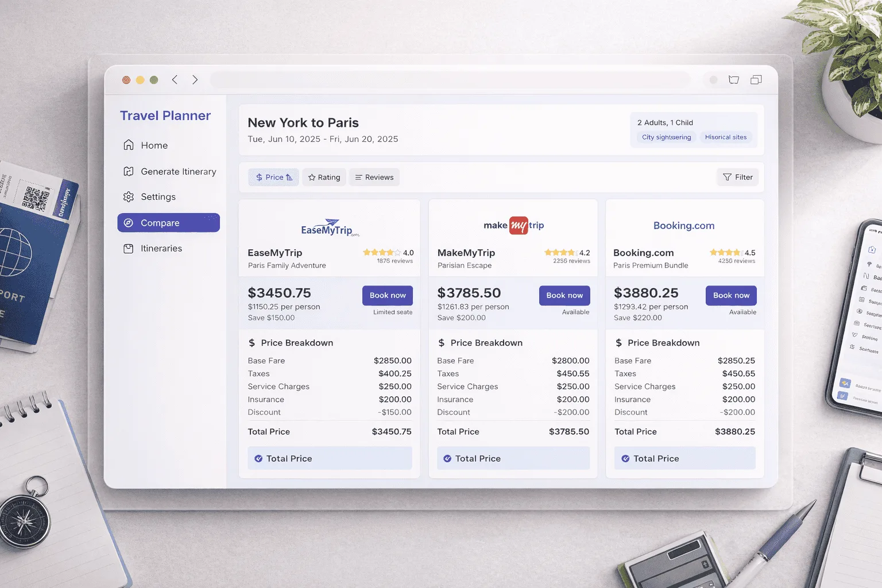Click "$1293.42 per person"

point(651,307)
